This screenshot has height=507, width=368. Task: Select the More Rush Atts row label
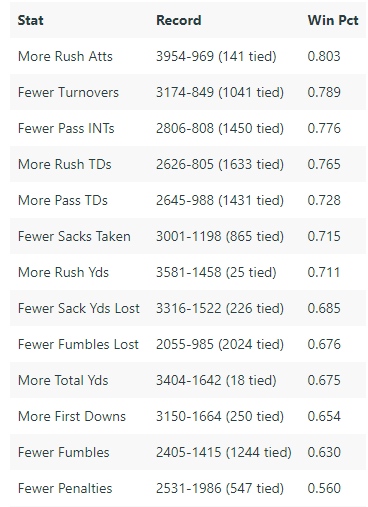(x=65, y=56)
